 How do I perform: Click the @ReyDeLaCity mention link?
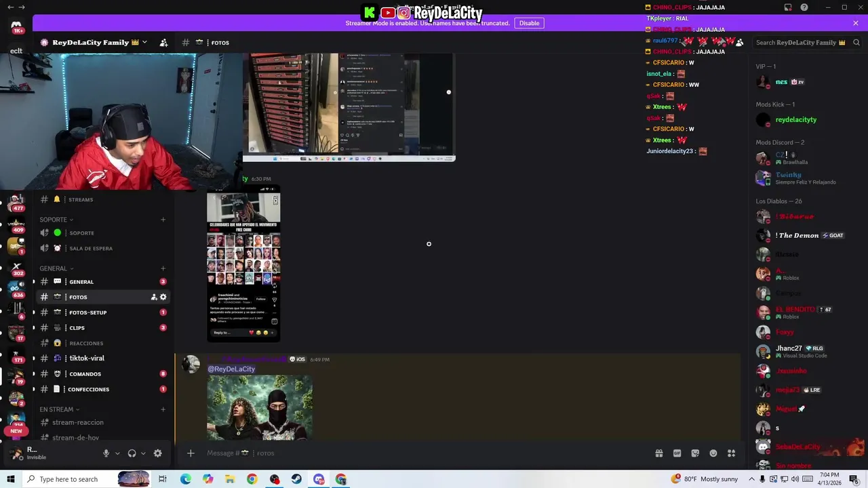pos(231,369)
